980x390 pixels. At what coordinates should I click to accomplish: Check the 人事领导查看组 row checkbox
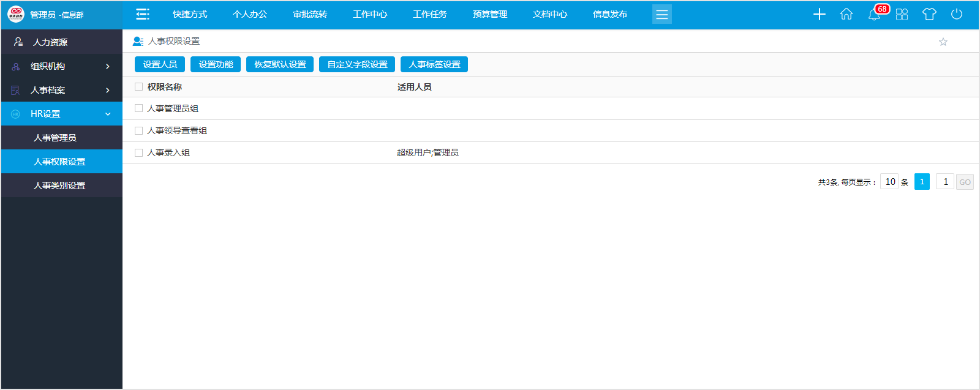(138, 130)
